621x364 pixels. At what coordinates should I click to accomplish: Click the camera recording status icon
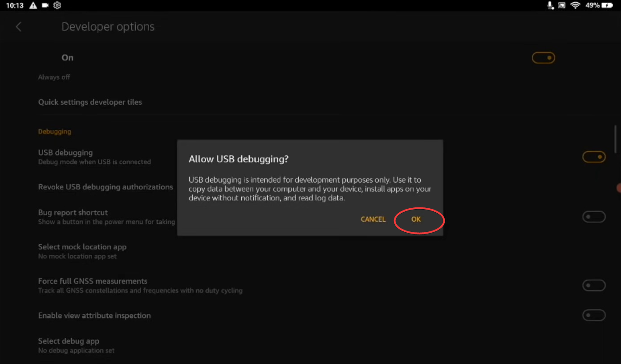(x=45, y=5)
